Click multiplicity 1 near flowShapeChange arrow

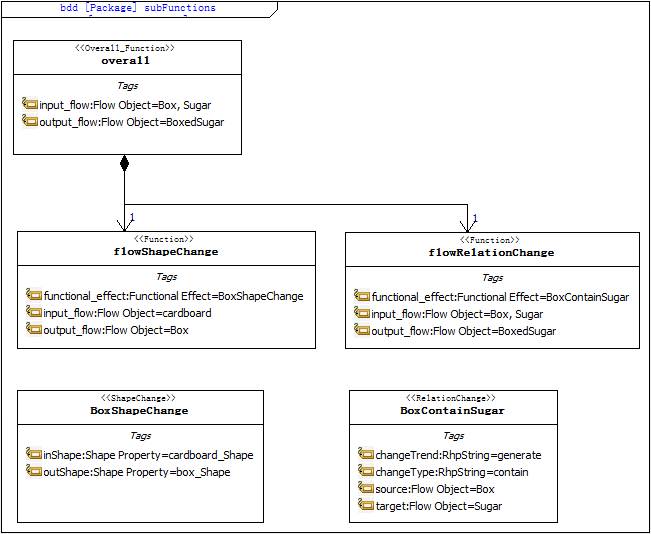132,217
